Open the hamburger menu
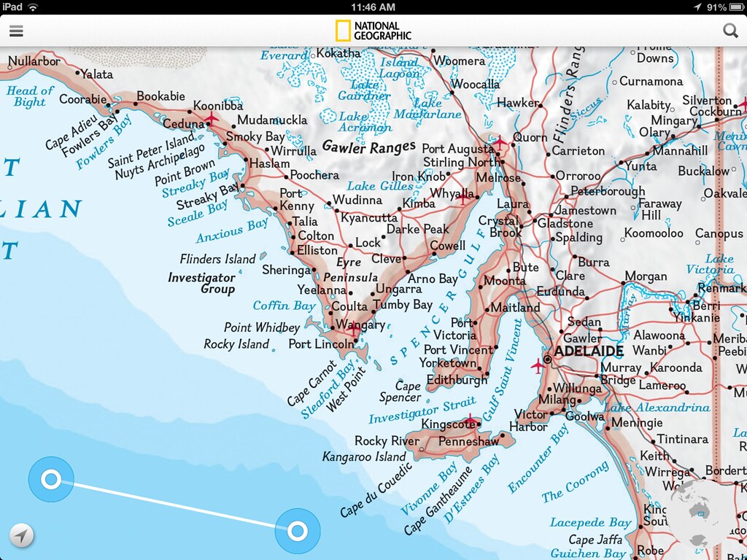The width and height of the screenshot is (747, 560). pos(16,31)
